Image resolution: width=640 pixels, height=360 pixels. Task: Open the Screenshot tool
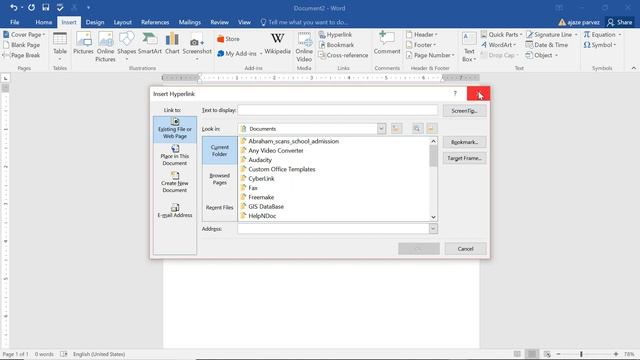[197, 47]
